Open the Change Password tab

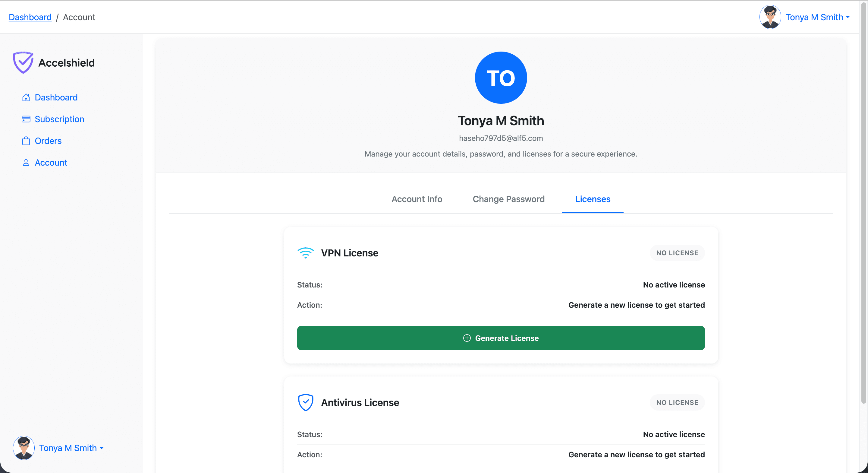tap(508, 199)
